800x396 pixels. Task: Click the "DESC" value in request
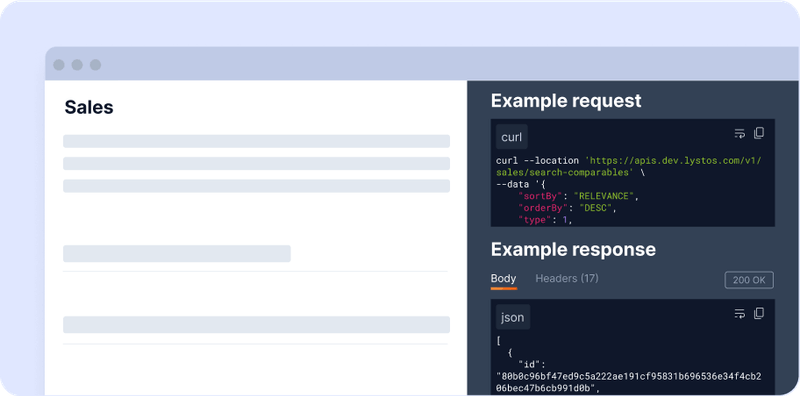tap(595, 208)
